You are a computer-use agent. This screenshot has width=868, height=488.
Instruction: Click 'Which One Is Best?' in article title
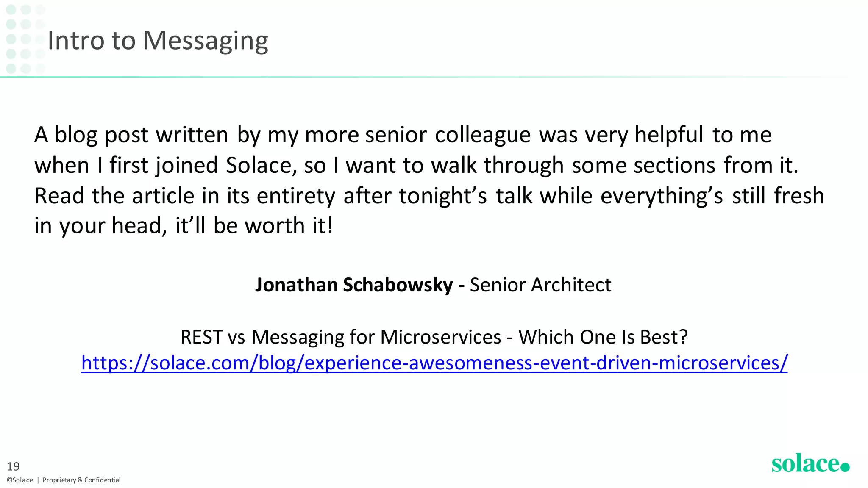tap(603, 337)
